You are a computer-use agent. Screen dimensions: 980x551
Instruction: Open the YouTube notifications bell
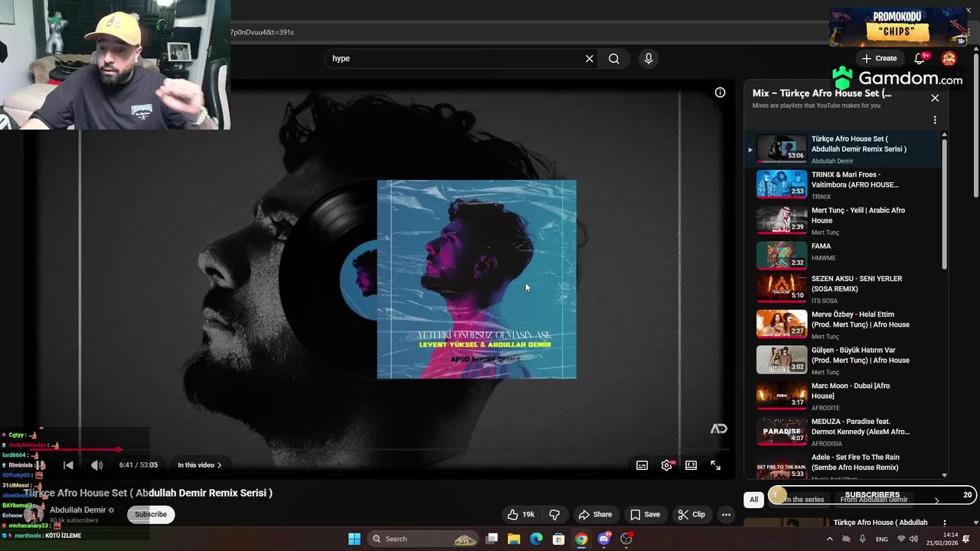click(920, 58)
